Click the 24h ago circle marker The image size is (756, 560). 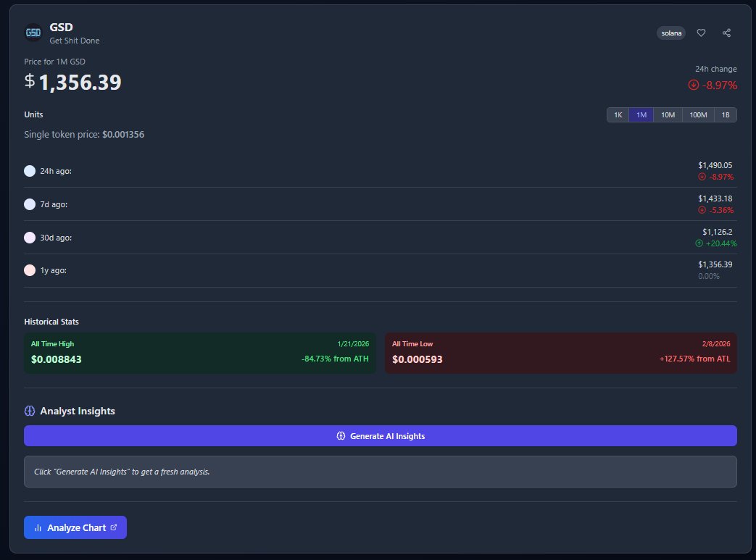tap(30, 171)
